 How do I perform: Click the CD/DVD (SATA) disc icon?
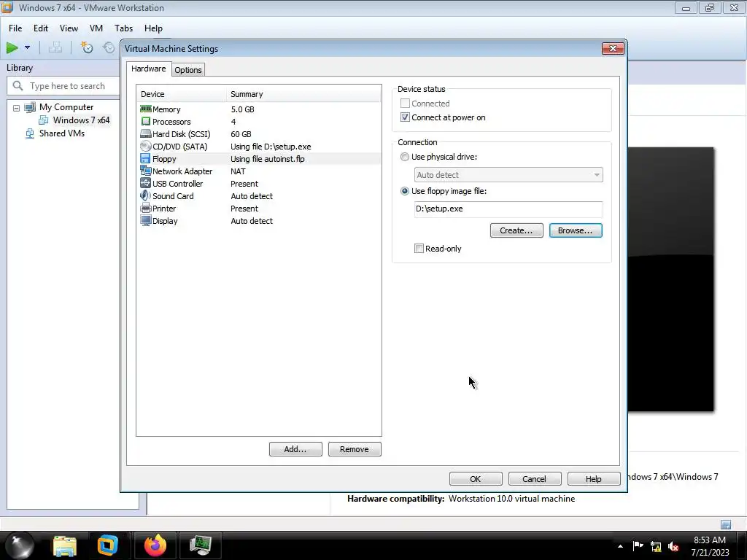(x=146, y=146)
